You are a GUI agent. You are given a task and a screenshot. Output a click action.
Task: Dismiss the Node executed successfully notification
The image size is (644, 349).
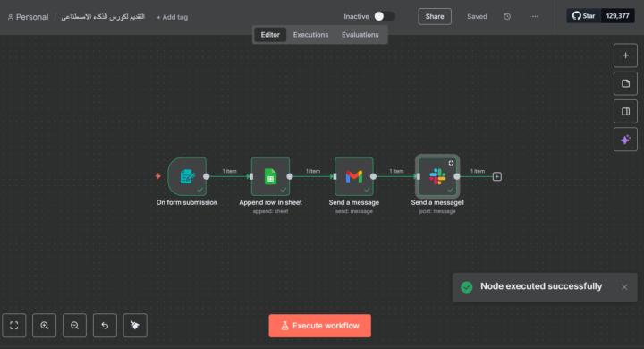point(624,287)
